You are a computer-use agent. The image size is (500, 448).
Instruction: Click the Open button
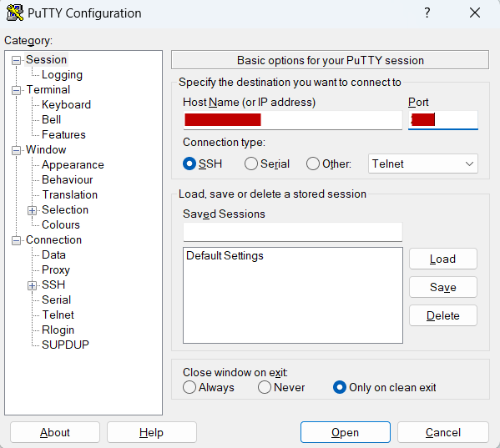click(346, 432)
